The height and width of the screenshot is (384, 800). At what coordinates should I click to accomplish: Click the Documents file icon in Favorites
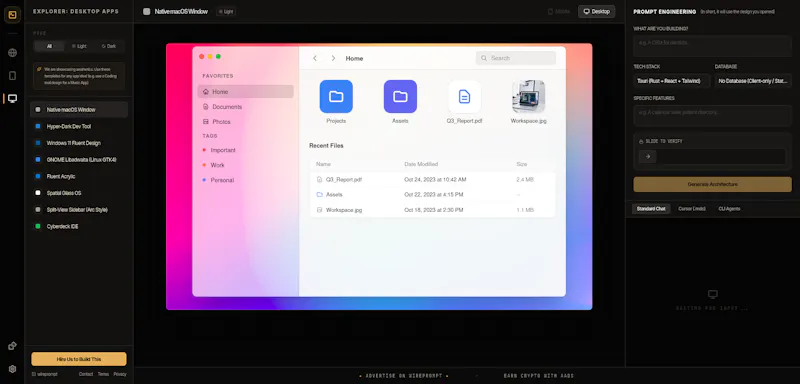click(206, 107)
